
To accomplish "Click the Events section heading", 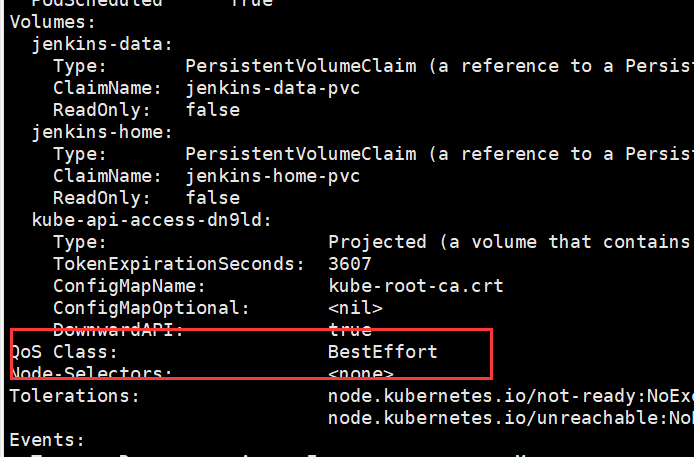I will click(47, 440).
